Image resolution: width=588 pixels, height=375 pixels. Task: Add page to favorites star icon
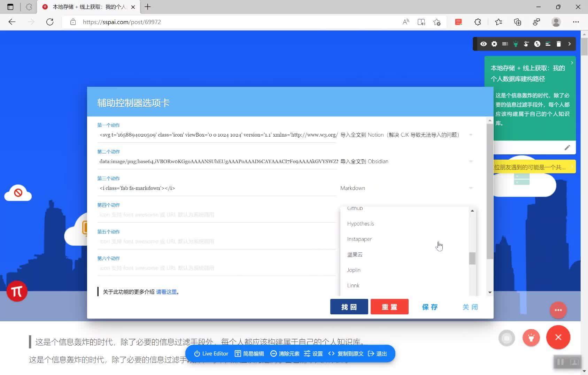click(x=437, y=22)
